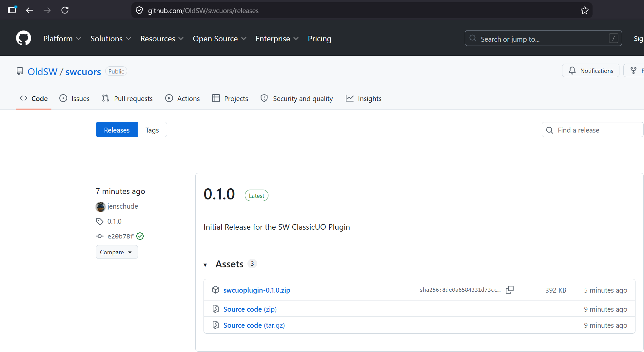Image resolution: width=644 pixels, height=352 pixels.
Task: Open the OldSW owner link
Action: [43, 72]
